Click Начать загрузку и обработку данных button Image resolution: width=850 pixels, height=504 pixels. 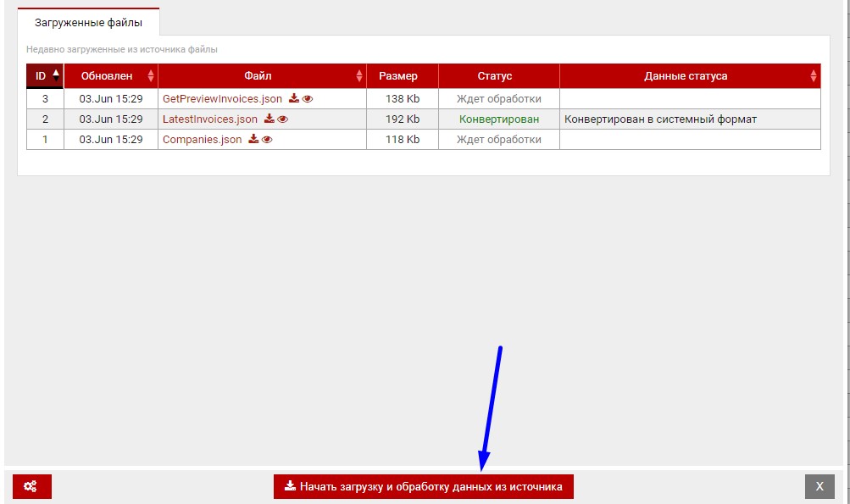(423, 486)
